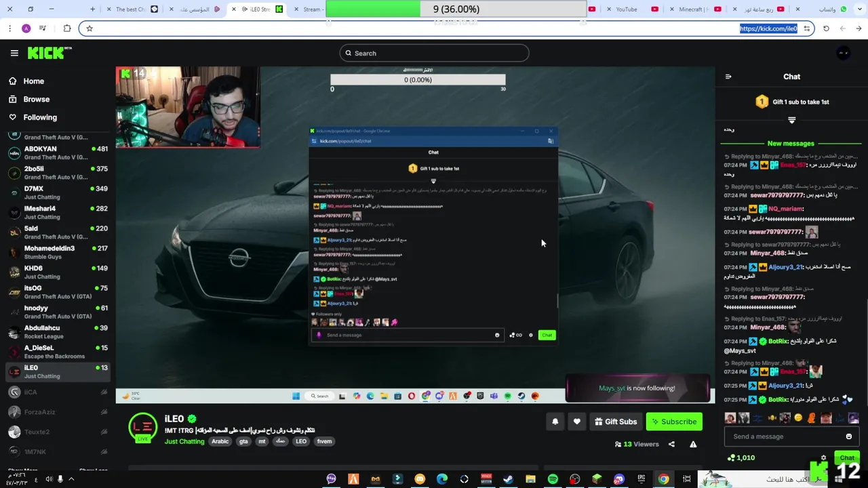Select the gta tag

243,441
